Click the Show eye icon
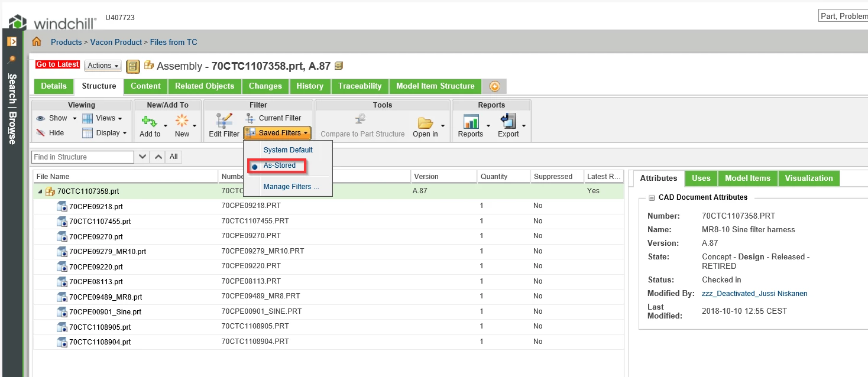The image size is (868, 377). [41, 118]
